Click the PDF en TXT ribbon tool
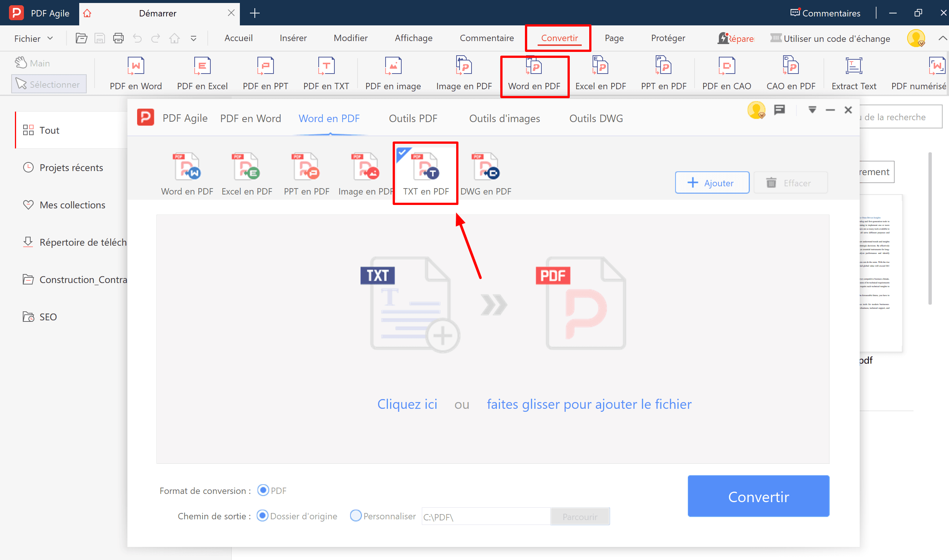 click(x=326, y=74)
